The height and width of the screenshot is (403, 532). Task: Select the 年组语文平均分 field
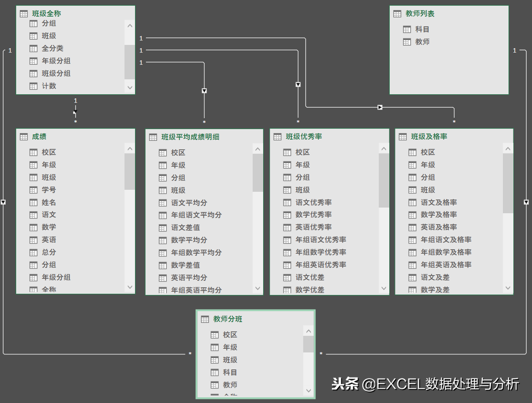pyautogui.click(x=196, y=215)
